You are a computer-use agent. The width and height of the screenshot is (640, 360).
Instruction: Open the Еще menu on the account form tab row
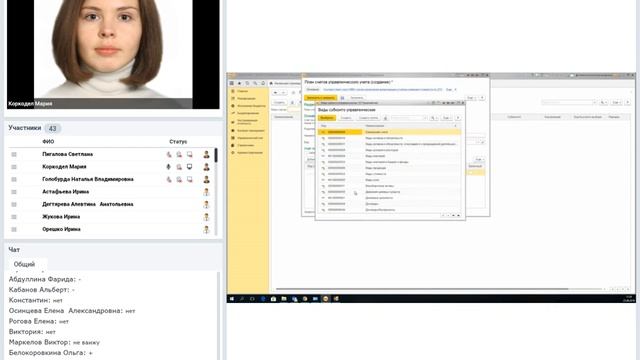click(451, 89)
